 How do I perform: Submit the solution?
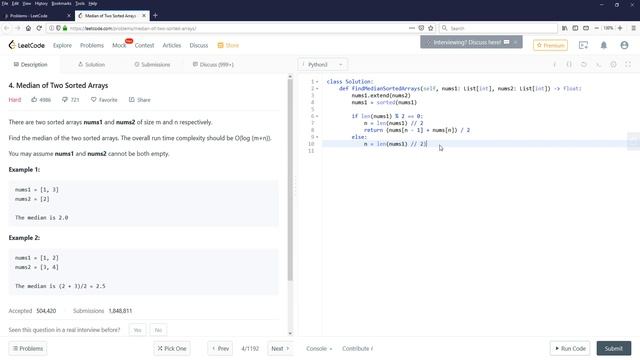point(613,349)
